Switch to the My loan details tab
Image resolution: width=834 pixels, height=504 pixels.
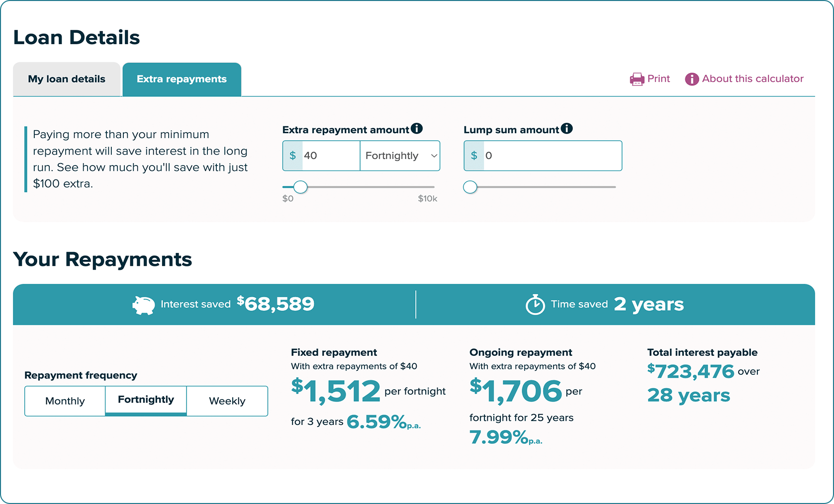(x=66, y=79)
